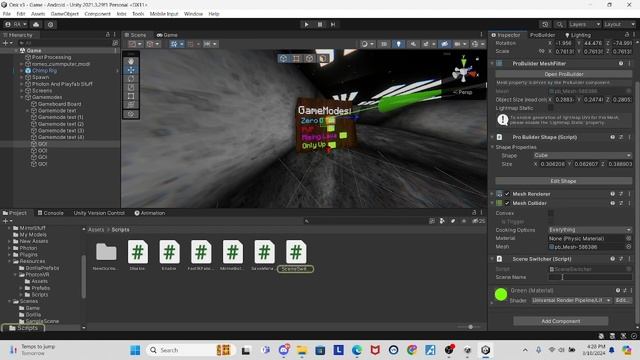
Task: Click the Scene Name input field
Action: coord(590,277)
